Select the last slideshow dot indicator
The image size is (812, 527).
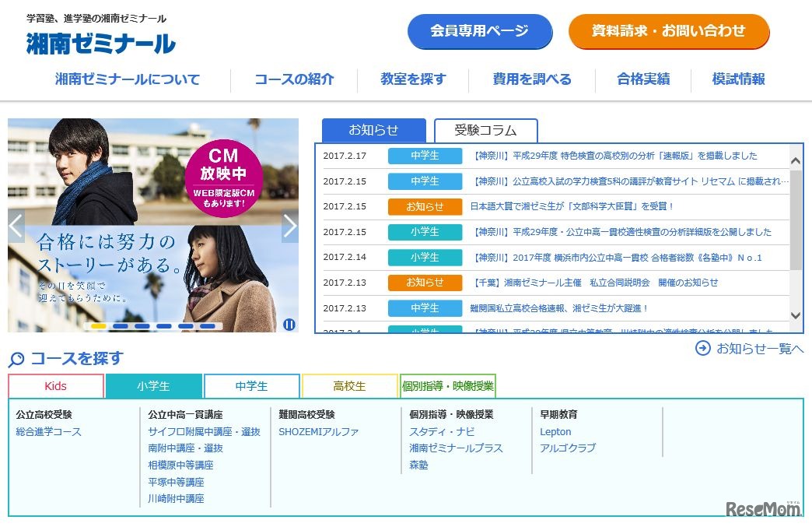tap(207, 327)
